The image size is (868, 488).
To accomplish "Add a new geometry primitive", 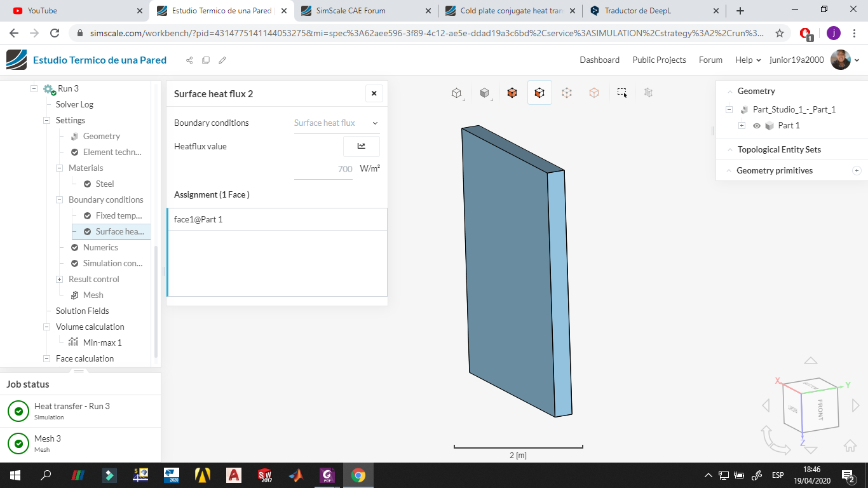I will tap(857, 170).
